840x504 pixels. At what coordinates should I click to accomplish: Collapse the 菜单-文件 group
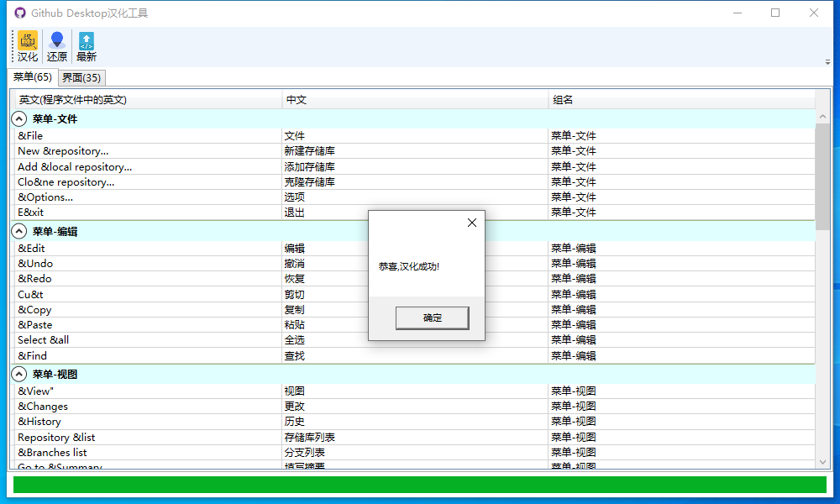coord(19,119)
